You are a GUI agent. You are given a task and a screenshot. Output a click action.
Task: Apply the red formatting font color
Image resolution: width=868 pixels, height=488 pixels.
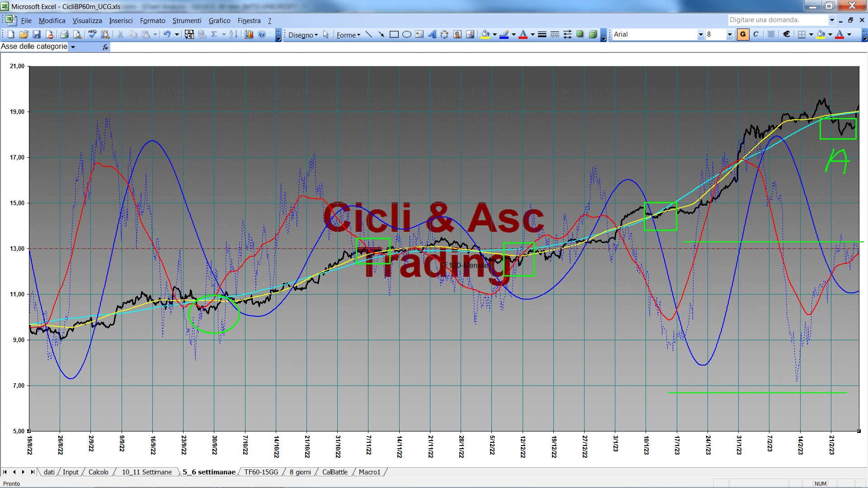840,34
